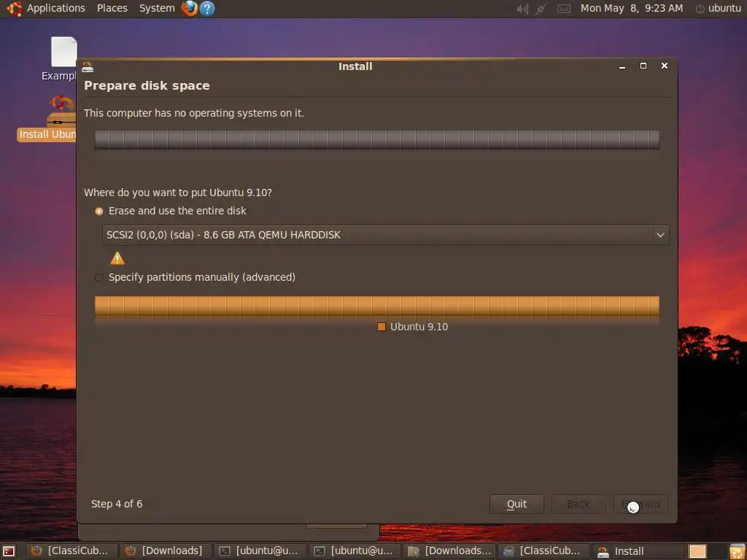Minimize the Install window
This screenshot has height=560, width=747.
[622, 66]
